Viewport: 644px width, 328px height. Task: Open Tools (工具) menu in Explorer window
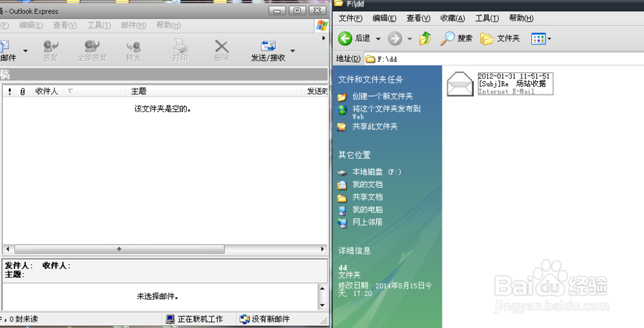pos(487,18)
